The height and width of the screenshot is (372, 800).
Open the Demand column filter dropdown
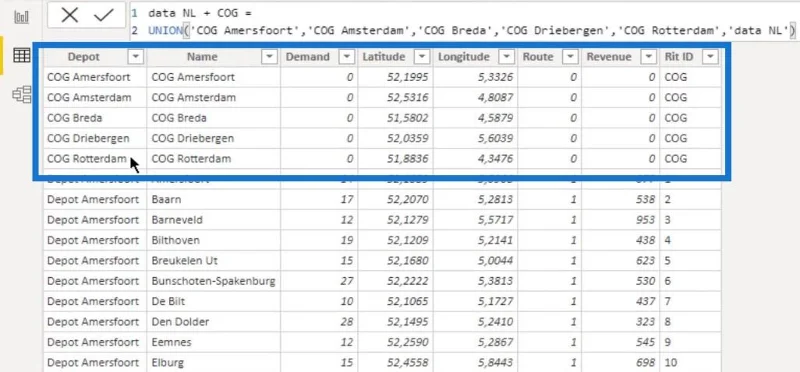[346, 57]
